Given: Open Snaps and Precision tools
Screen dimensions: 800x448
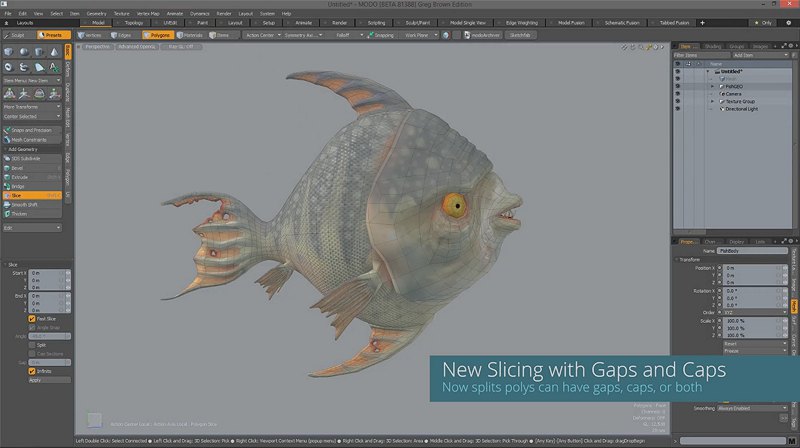Looking at the screenshot, I should (x=30, y=130).
